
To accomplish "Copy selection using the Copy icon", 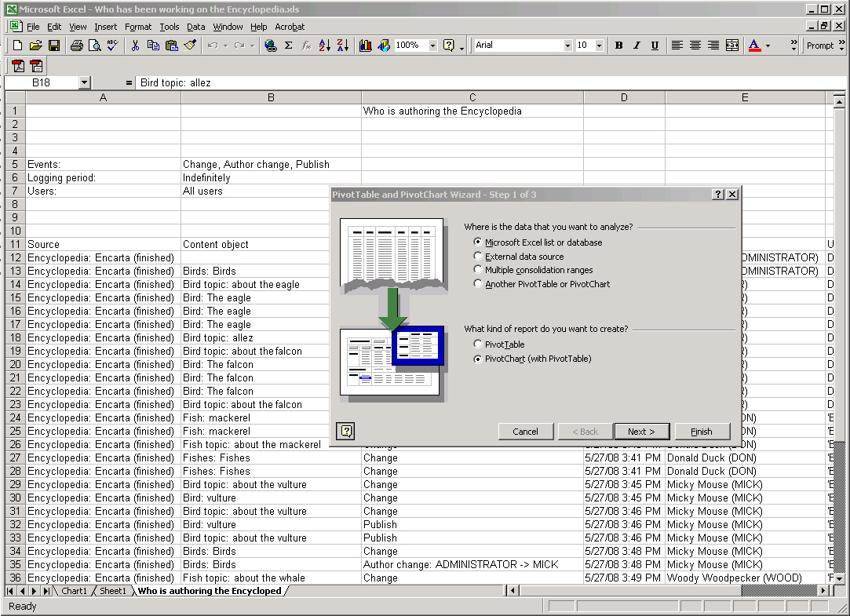I will (x=153, y=46).
